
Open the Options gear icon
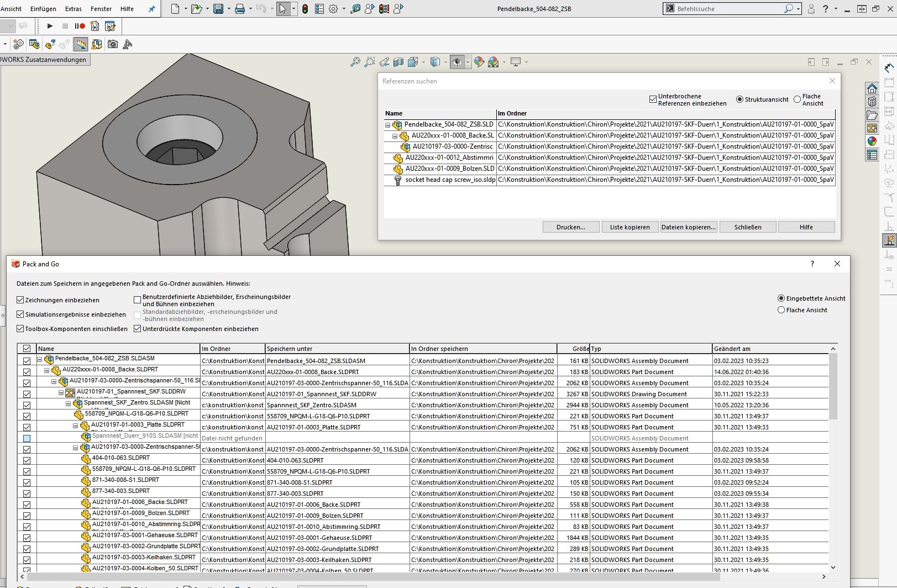pos(333,9)
